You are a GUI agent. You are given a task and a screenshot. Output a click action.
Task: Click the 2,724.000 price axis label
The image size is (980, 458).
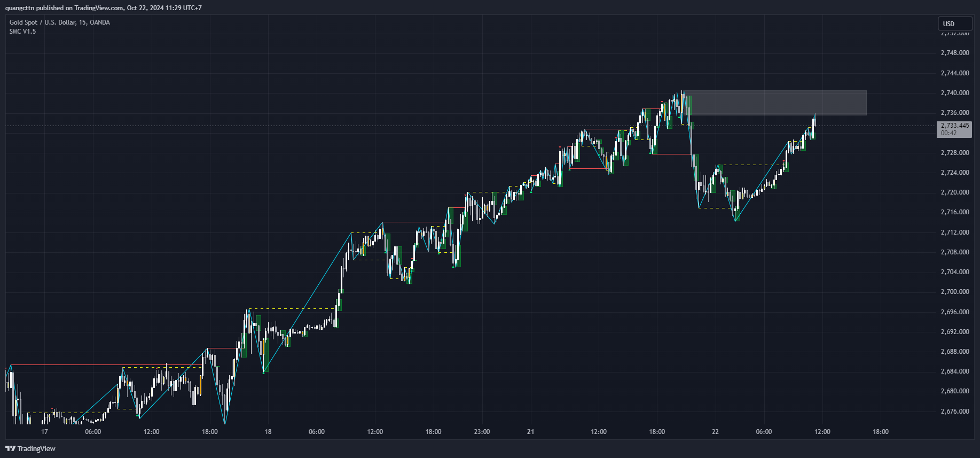[955, 173]
